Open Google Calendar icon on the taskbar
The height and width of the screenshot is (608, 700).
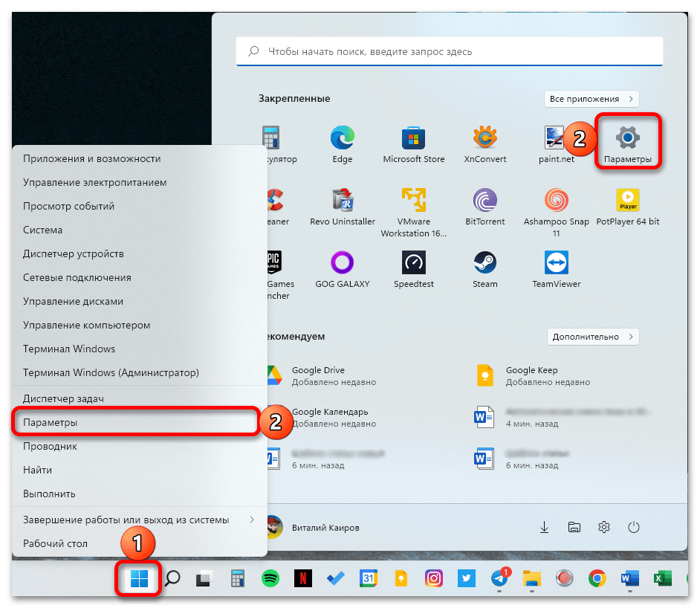click(369, 578)
